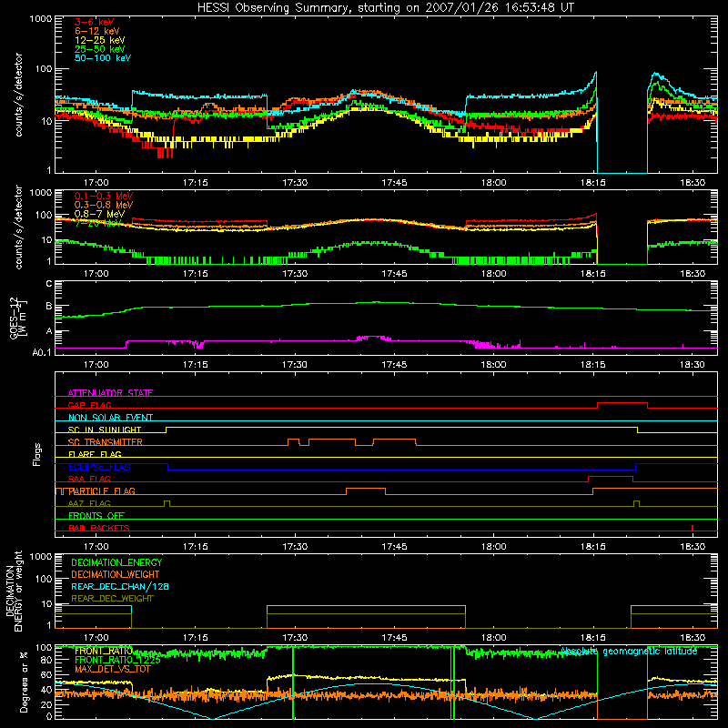
Task: Select the 50-100 keV legend label
Action: (103, 58)
